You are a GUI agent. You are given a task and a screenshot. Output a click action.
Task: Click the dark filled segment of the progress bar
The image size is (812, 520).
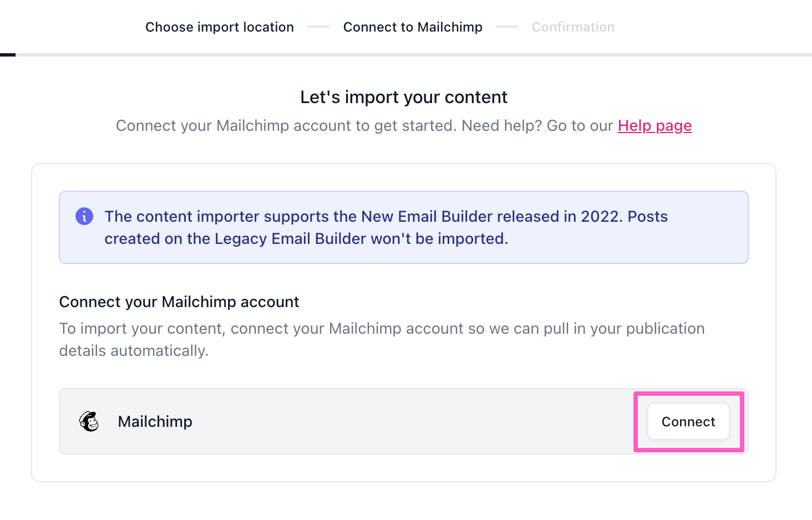pyautogui.click(x=8, y=55)
